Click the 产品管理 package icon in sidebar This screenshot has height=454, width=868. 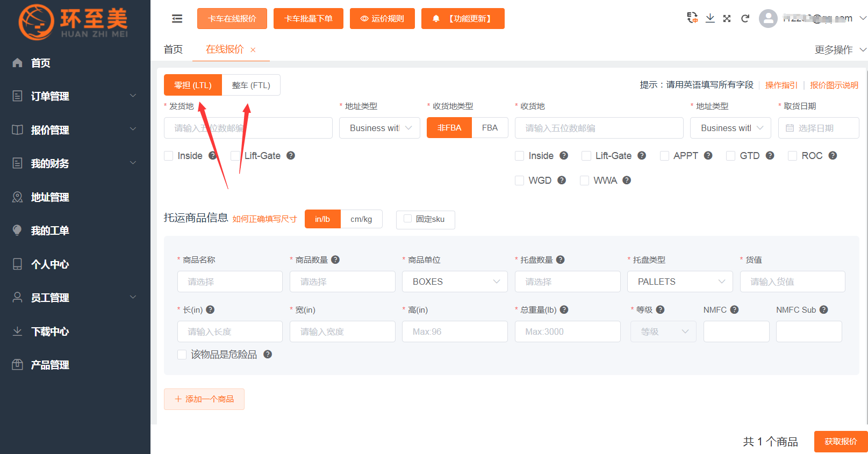pyautogui.click(x=17, y=365)
